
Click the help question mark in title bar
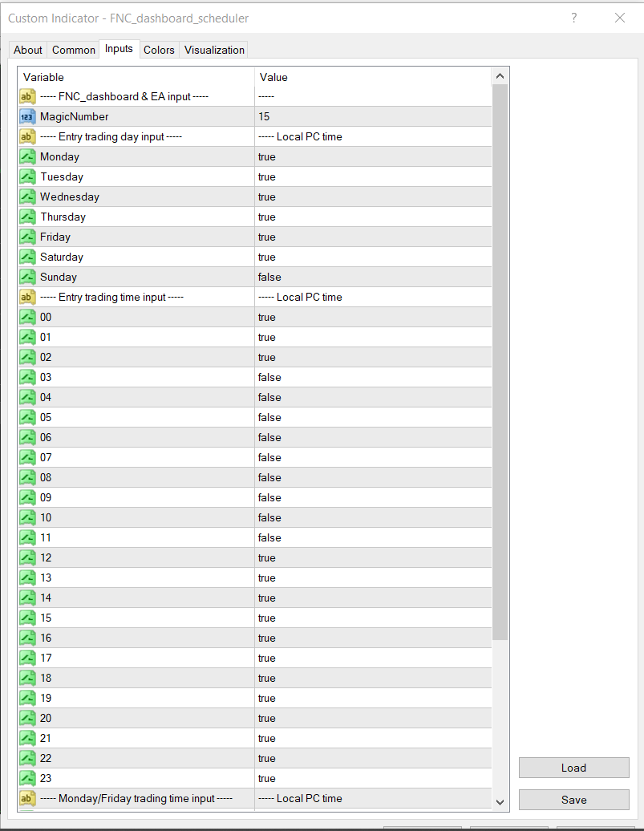pyautogui.click(x=574, y=18)
